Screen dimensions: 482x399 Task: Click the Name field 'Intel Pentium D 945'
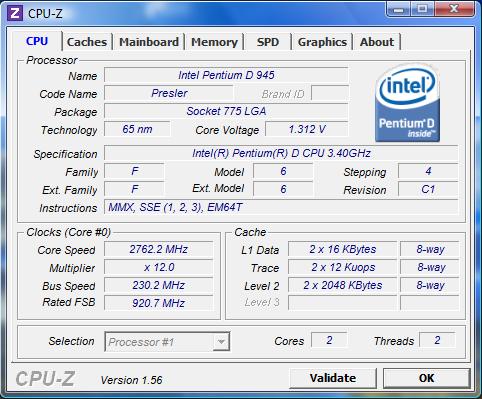tap(226, 75)
